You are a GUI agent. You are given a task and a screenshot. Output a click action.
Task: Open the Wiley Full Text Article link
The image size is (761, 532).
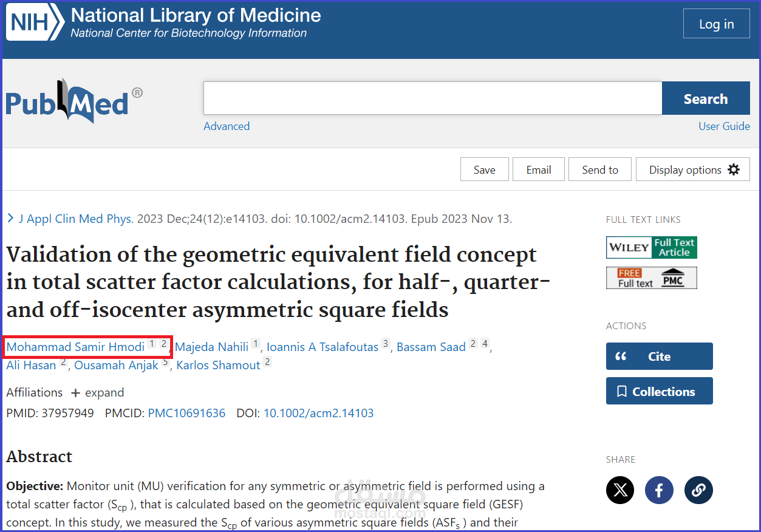tap(651, 248)
